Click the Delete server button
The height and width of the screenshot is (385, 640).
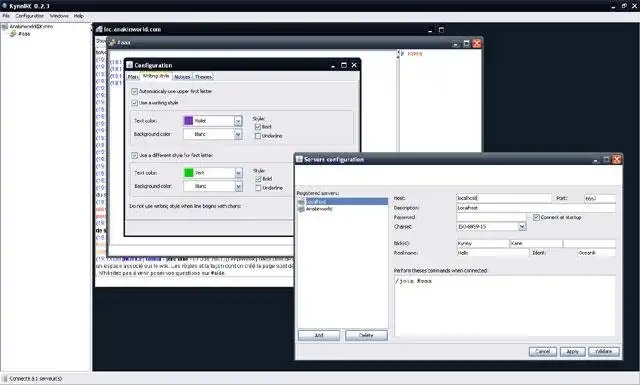point(366,336)
